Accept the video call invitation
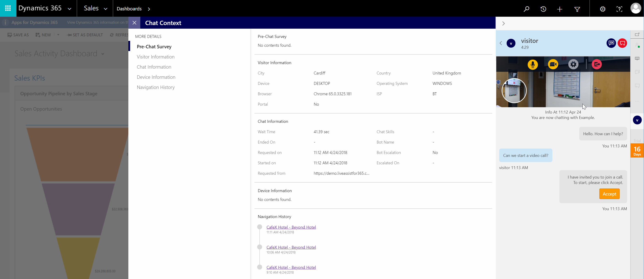The width and height of the screenshot is (644, 279). pyautogui.click(x=609, y=194)
